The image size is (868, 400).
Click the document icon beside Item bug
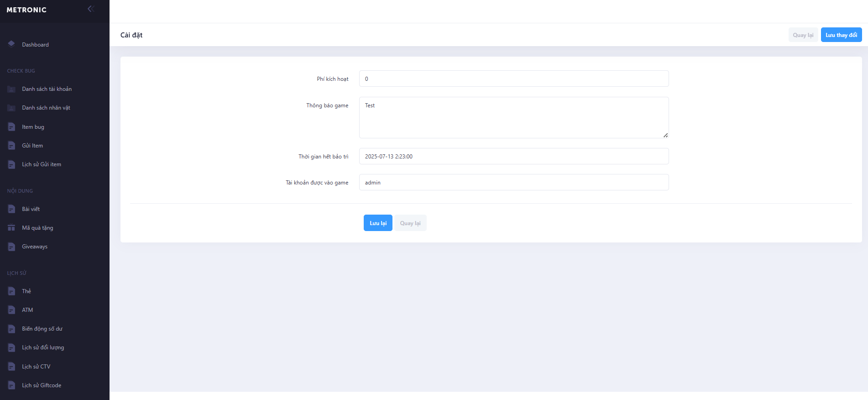click(x=11, y=127)
